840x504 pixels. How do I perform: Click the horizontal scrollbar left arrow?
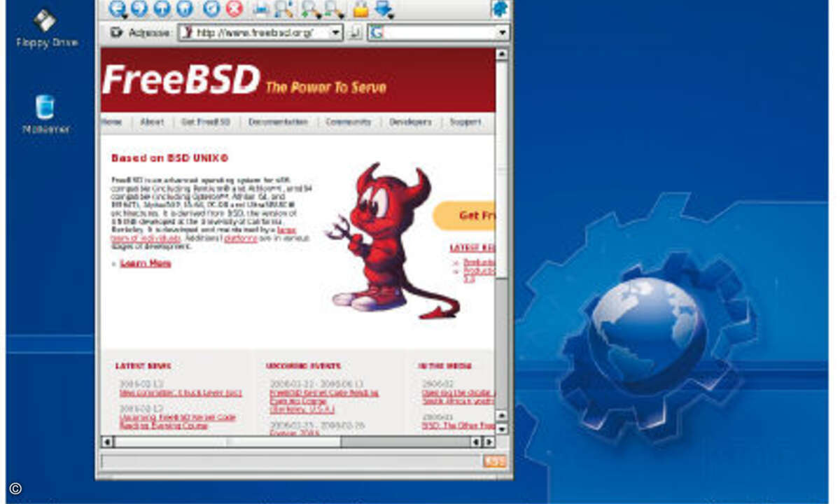(x=107, y=442)
